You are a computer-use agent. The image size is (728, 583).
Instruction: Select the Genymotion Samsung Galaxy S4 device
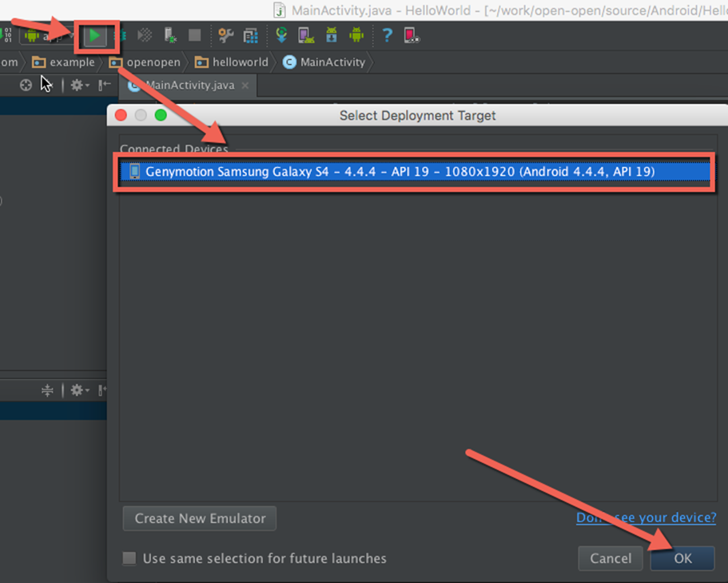(x=416, y=171)
